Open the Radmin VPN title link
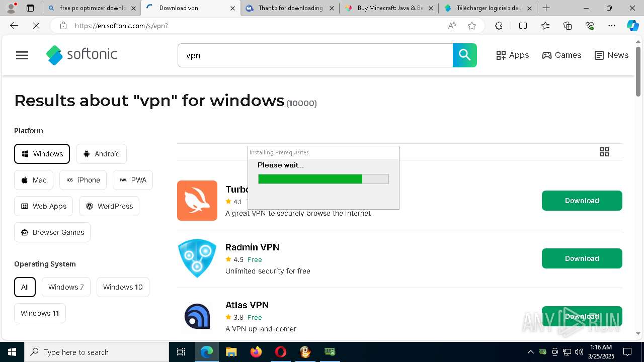 pyautogui.click(x=252, y=247)
